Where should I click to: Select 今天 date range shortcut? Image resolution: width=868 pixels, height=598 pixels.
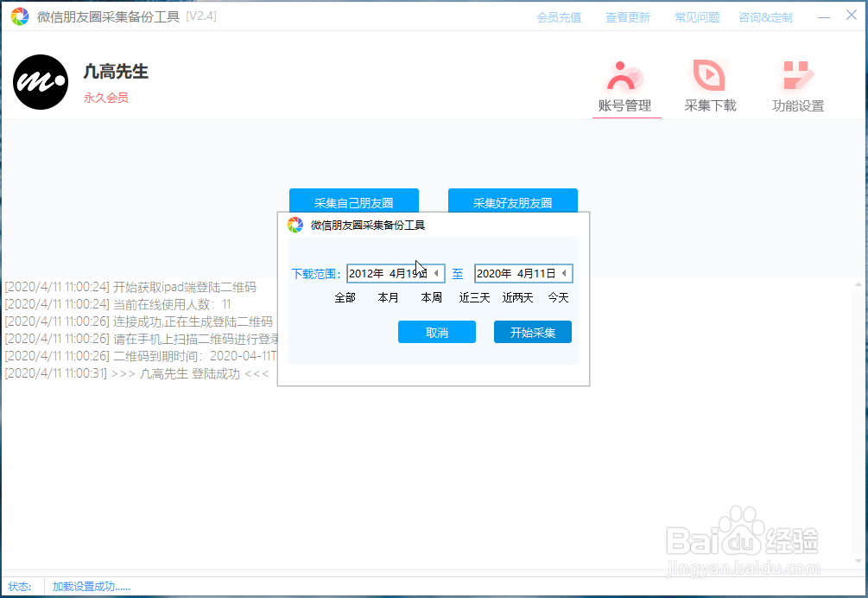pos(559,298)
